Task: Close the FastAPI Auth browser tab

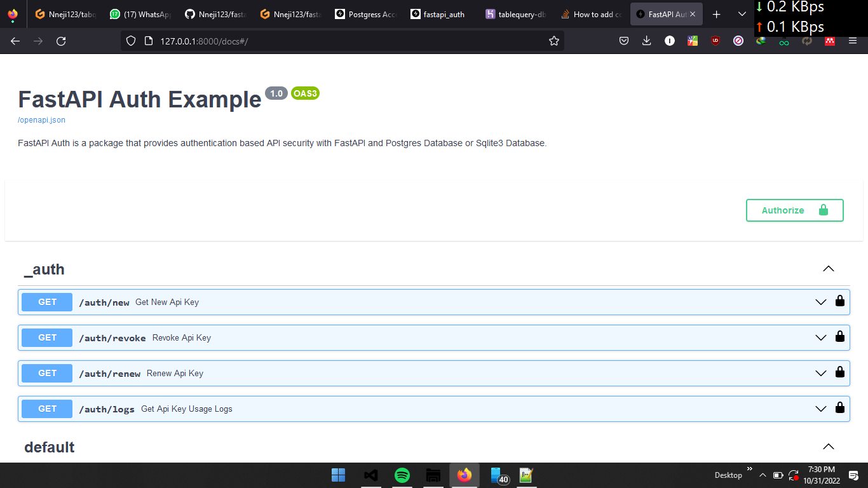Action: [693, 14]
